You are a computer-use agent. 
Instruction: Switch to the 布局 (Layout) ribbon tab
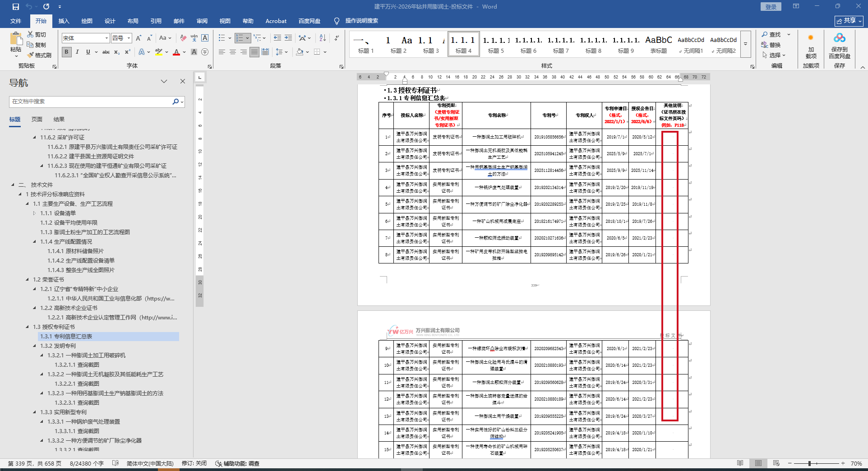[133, 21]
